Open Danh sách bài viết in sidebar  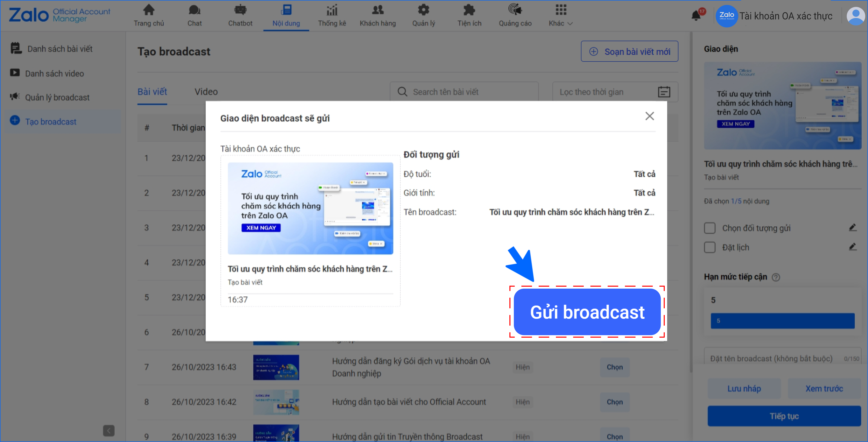(x=60, y=49)
